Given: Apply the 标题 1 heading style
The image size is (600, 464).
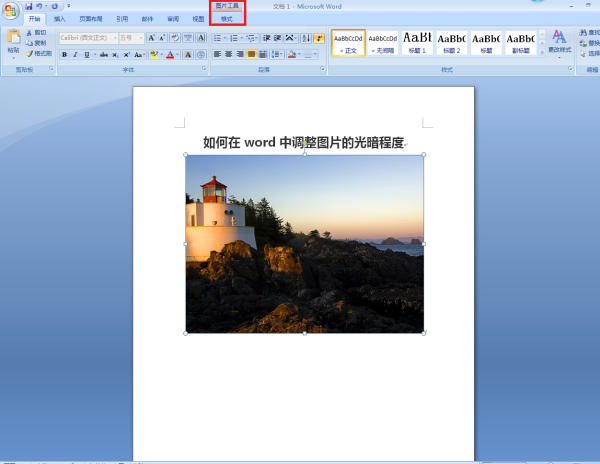Looking at the screenshot, I should [417, 42].
